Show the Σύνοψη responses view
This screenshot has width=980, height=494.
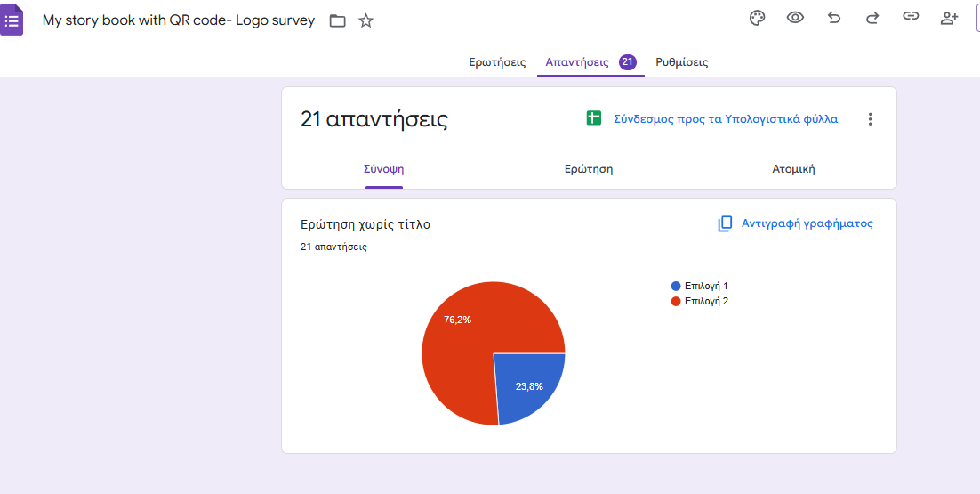click(x=384, y=169)
